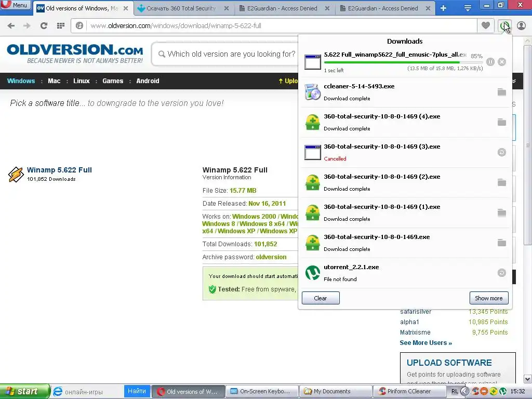Open the user account icon
This screenshot has width=532, height=399.
(x=521, y=26)
